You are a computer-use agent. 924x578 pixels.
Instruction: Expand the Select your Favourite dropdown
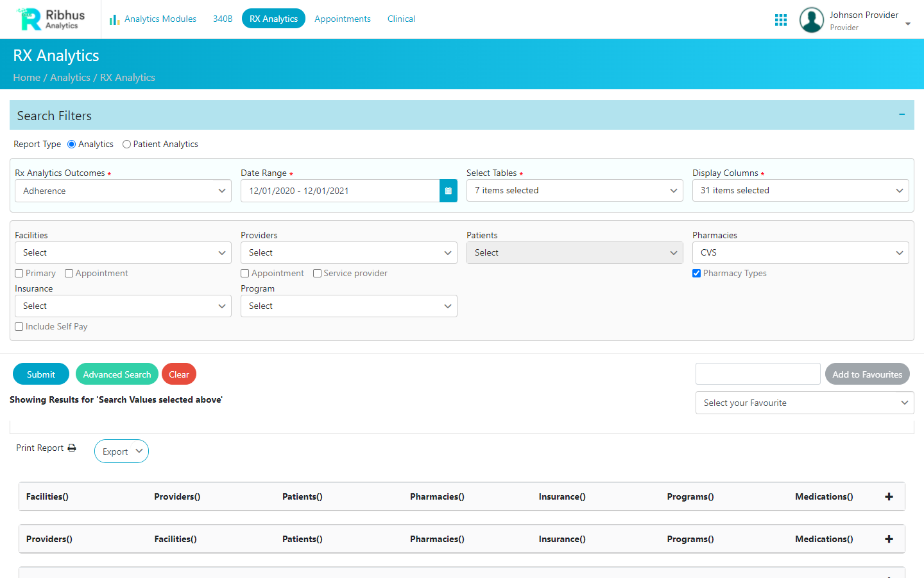coord(804,403)
